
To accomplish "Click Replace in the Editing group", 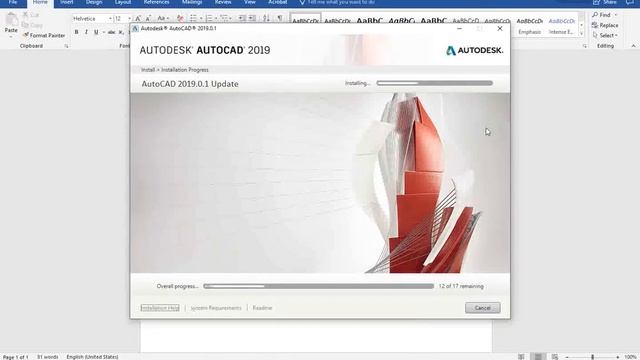I will coord(606,25).
